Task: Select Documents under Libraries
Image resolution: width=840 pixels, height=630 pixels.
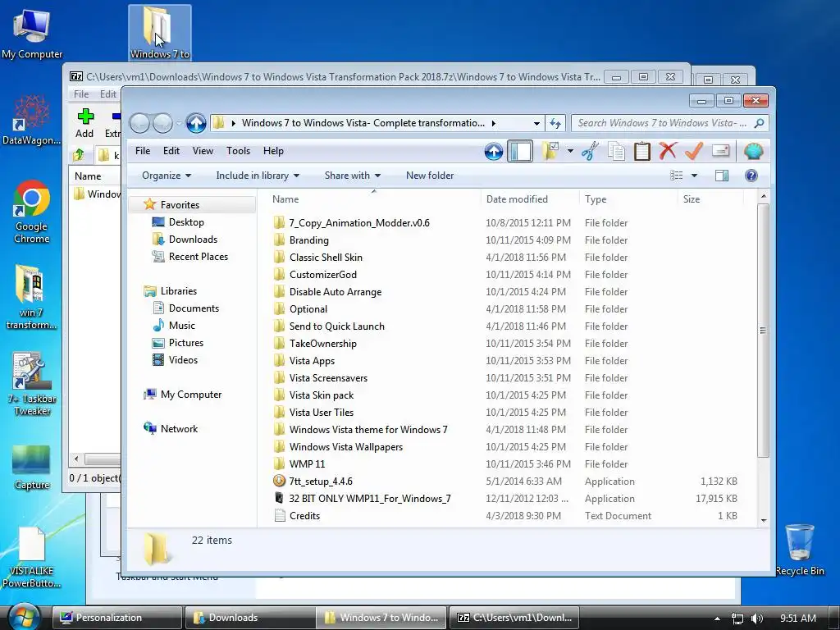Action: pyautogui.click(x=194, y=308)
